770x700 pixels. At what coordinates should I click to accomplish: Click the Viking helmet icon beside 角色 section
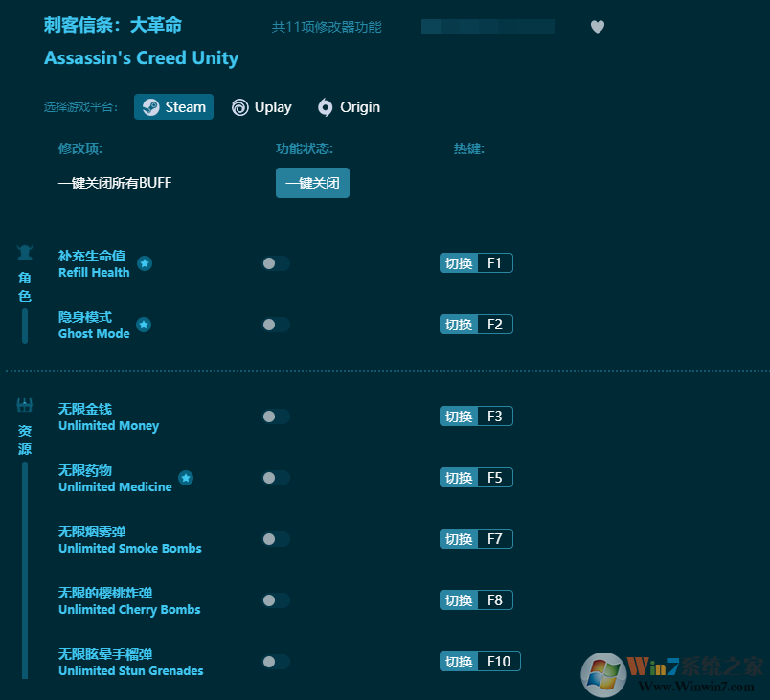[x=24, y=251]
